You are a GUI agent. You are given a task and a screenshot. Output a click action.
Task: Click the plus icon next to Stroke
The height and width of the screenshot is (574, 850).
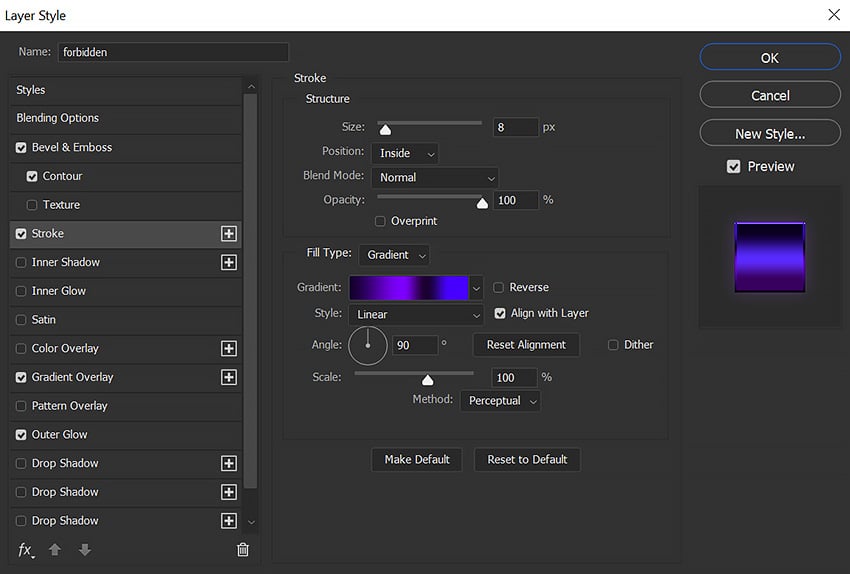(228, 233)
